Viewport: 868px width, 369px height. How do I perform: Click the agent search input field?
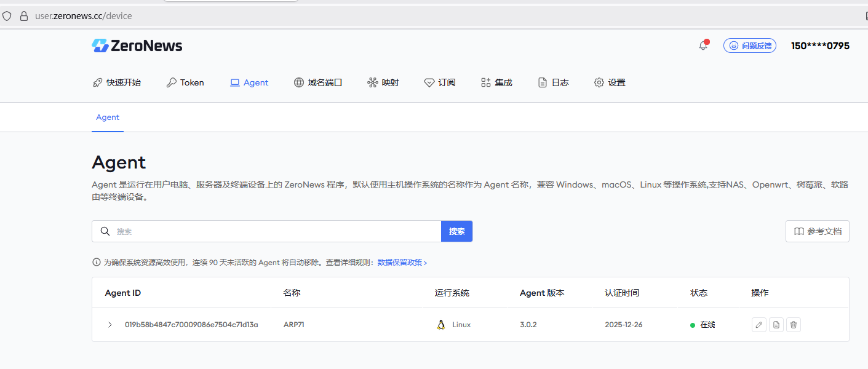276,231
